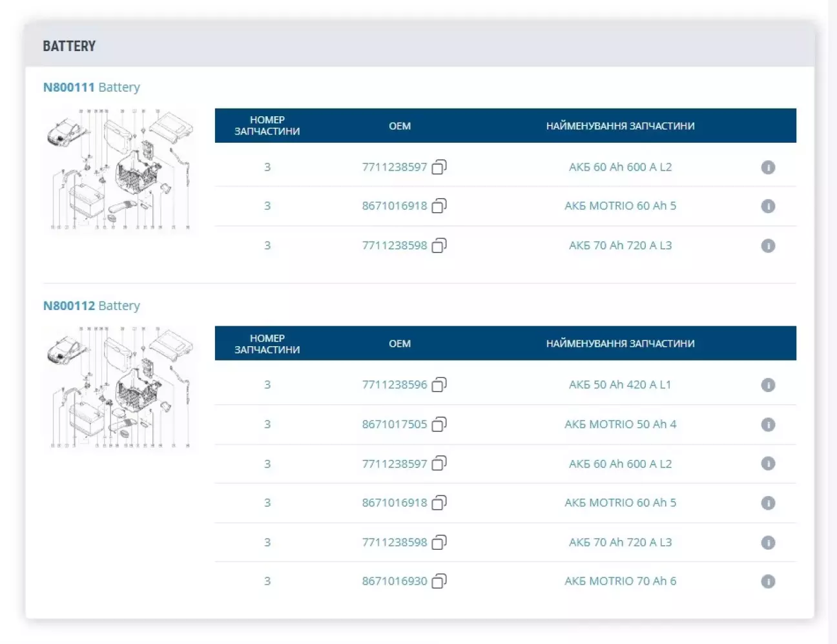Image resolution: width=837 pixels, height=644 pixels.
Task: Copy OEM number 8671016930
Action: pos(439,581)
